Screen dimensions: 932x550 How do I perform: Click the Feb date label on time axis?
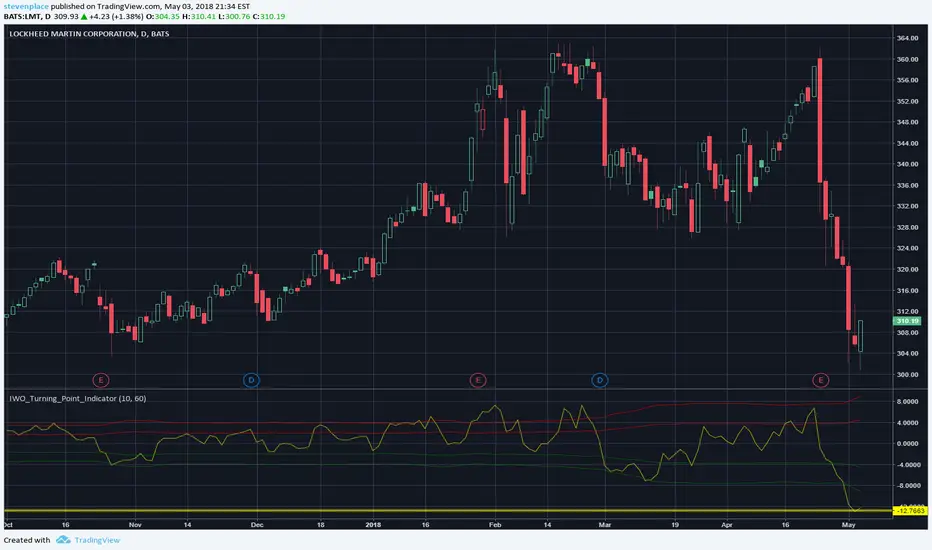495,524
